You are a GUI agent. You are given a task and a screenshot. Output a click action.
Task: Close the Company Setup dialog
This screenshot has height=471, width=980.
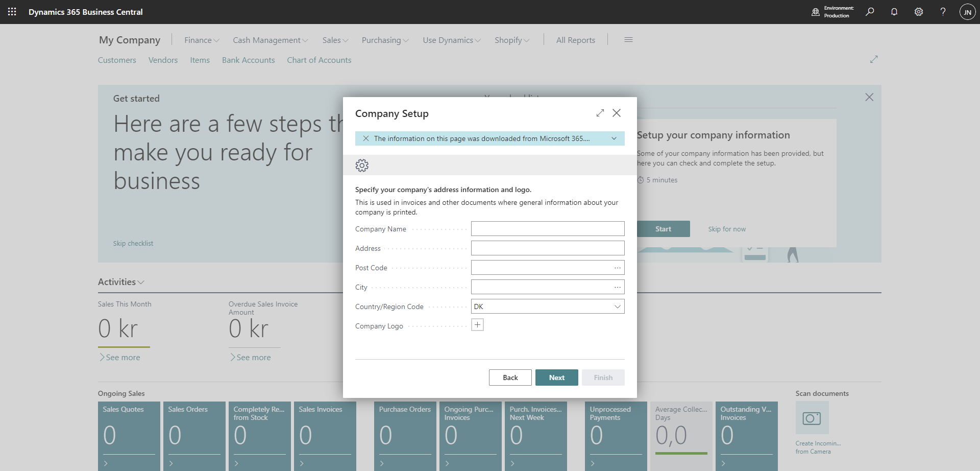pos(617,113)
